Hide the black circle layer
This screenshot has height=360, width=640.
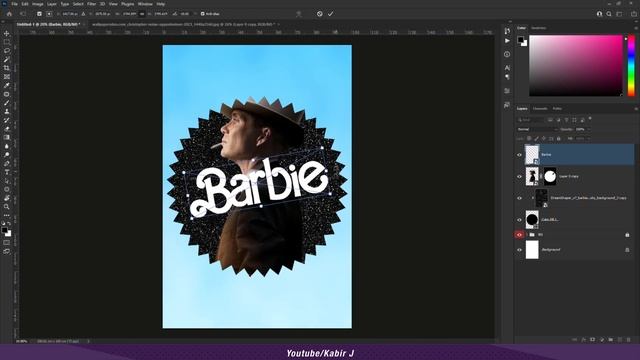(x=519, y=220)
